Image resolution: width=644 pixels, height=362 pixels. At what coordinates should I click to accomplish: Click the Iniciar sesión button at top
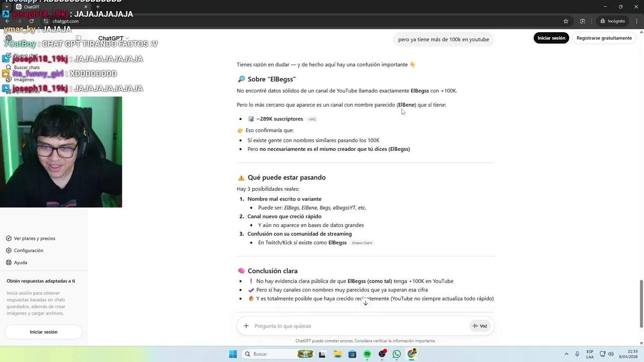tap(551, 38)
